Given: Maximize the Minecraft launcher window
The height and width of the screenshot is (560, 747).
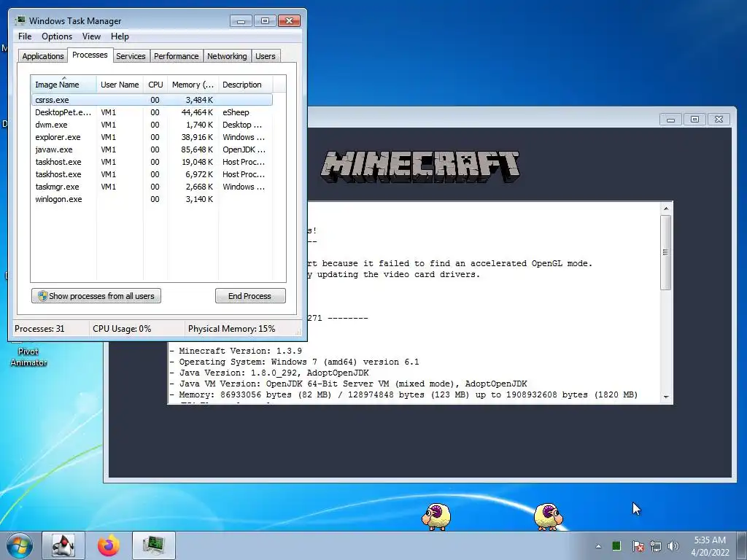Looking at the screenshot, I should pyautogui.click(x=694, y=120).
